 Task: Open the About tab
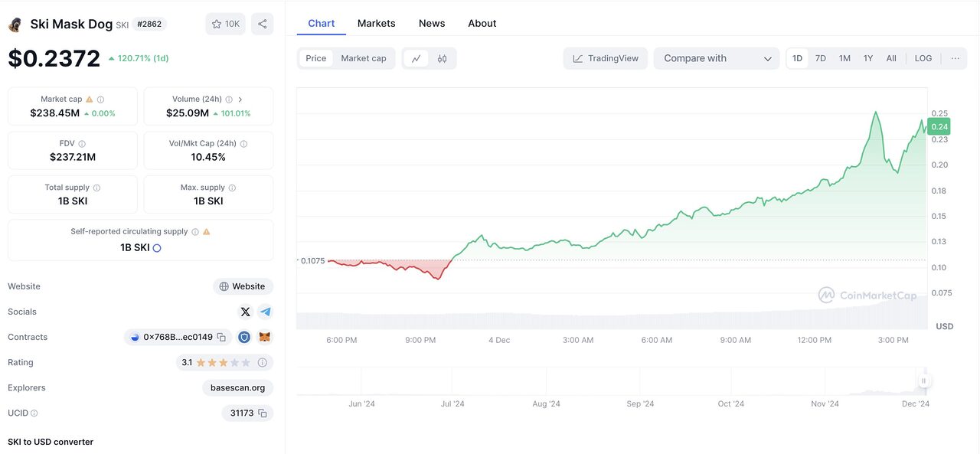click(x=482, y=24)
